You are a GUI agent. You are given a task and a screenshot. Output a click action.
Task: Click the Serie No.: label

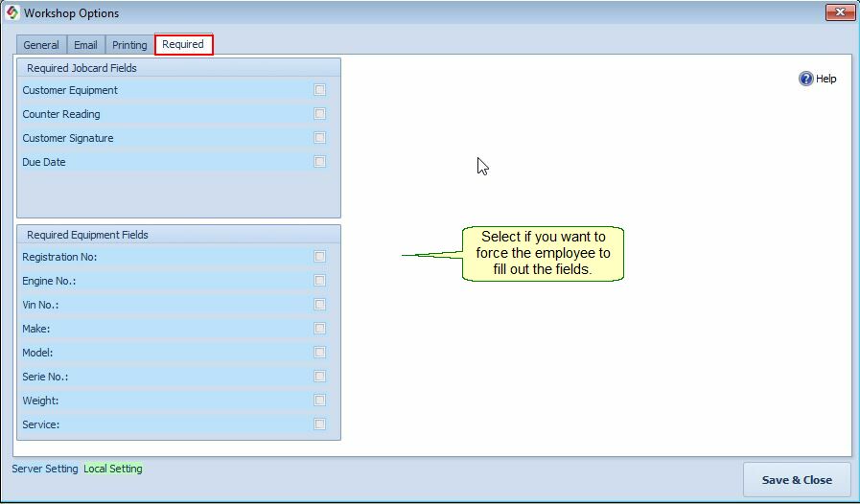(45, 377)
